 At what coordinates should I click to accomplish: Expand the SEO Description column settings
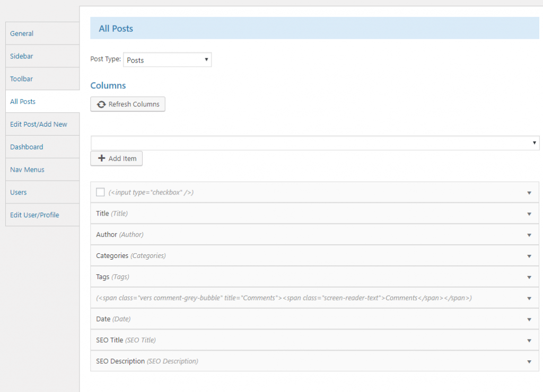[529, 361]
